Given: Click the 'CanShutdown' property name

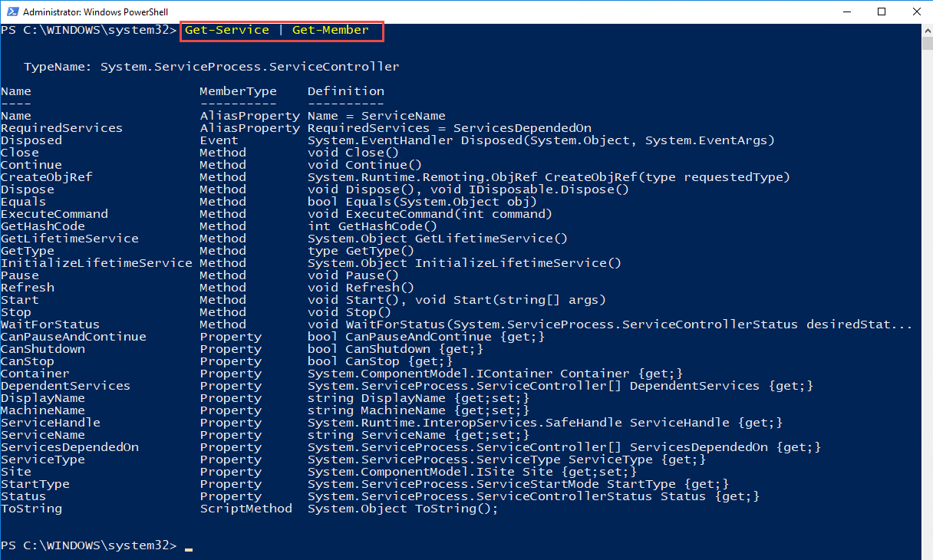Looking at the screenshot, I should tap(43, 349).
